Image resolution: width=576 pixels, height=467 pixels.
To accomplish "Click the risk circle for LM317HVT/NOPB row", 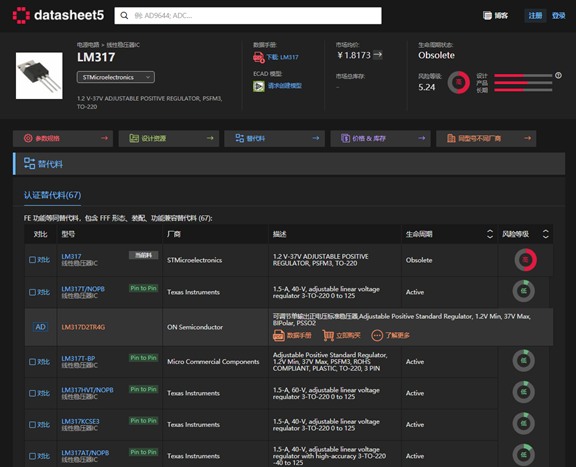I will 523,392.
